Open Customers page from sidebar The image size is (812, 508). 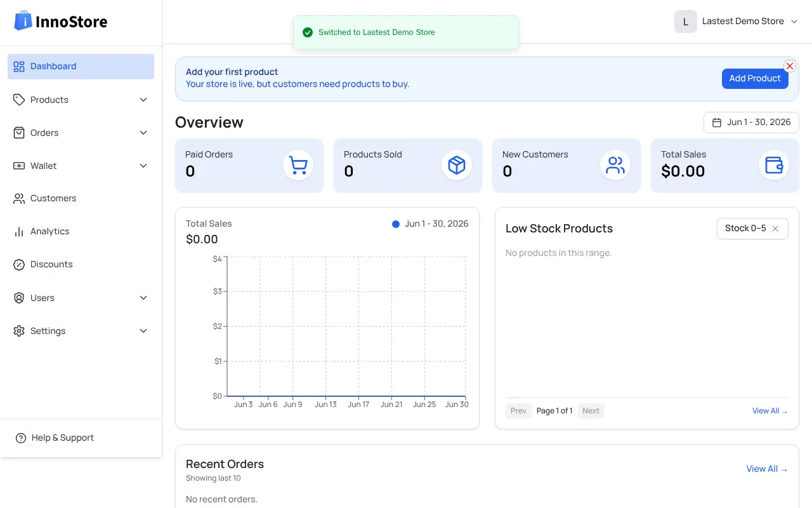tap(81, 199)
